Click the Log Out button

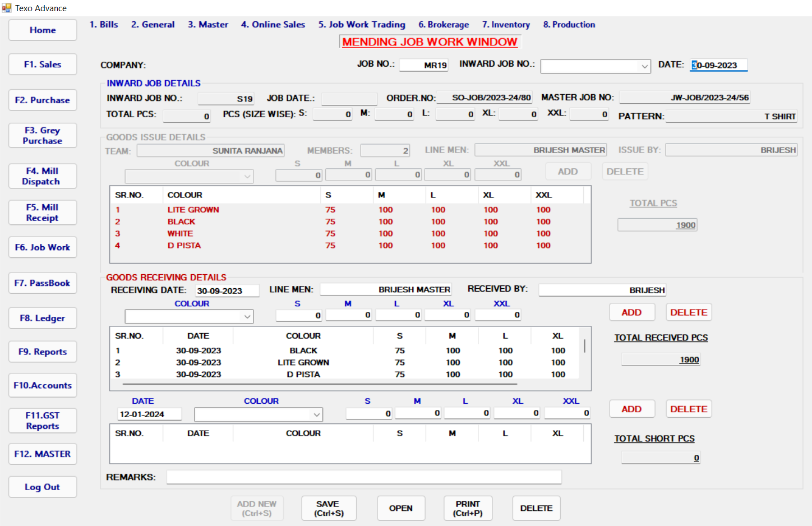(43, 487)
